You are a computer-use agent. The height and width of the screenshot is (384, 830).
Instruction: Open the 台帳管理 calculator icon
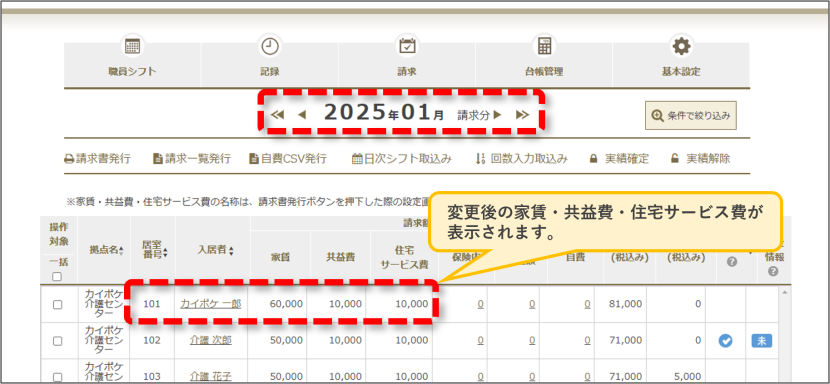coord(544,47)
